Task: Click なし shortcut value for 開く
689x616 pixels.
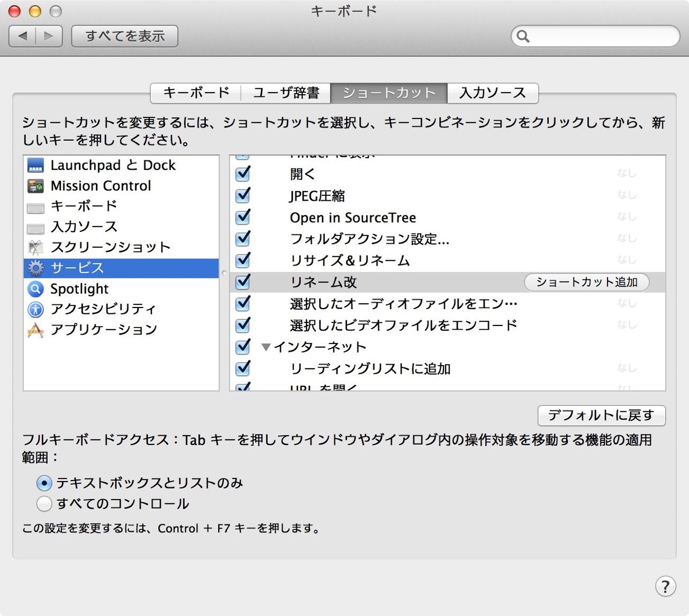Action: [627, 174]
